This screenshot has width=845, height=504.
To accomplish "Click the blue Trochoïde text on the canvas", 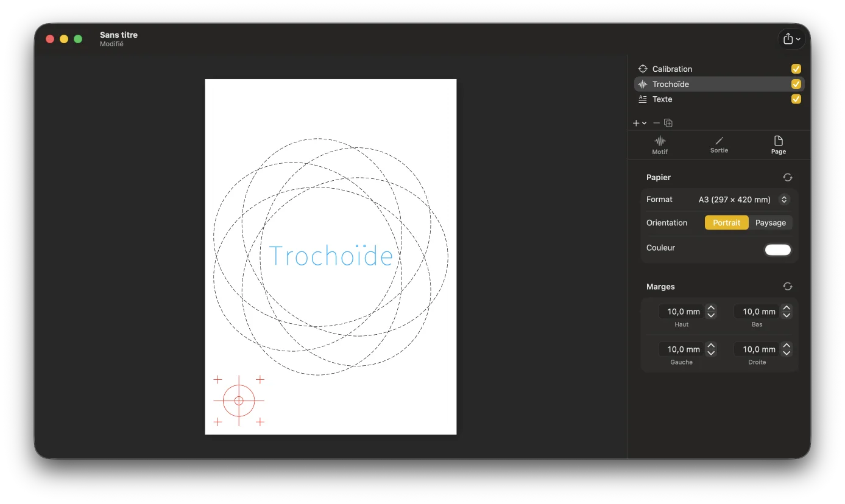I will [x=331, y=256].
